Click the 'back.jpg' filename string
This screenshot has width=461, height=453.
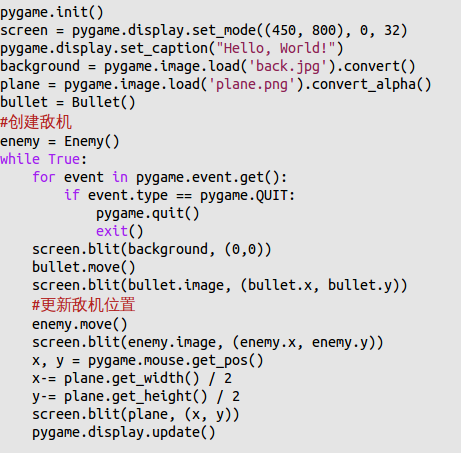[x=288, y=66]
